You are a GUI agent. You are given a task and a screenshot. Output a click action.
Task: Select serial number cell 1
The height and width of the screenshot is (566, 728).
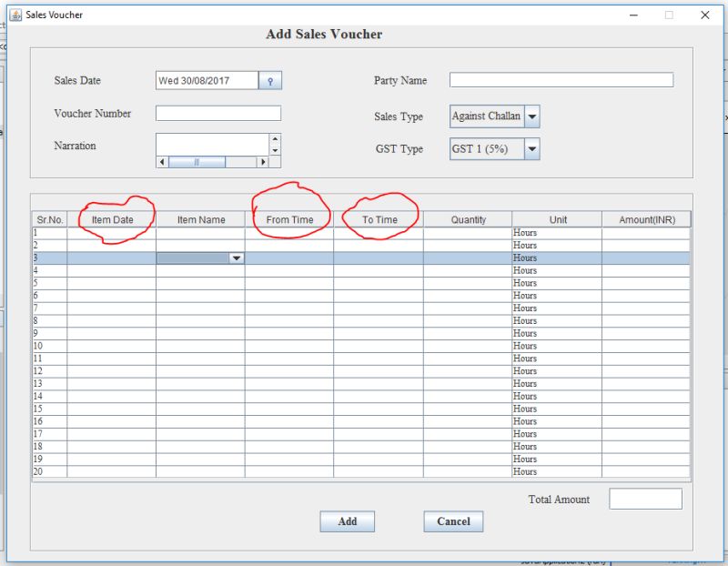point(50,233)
